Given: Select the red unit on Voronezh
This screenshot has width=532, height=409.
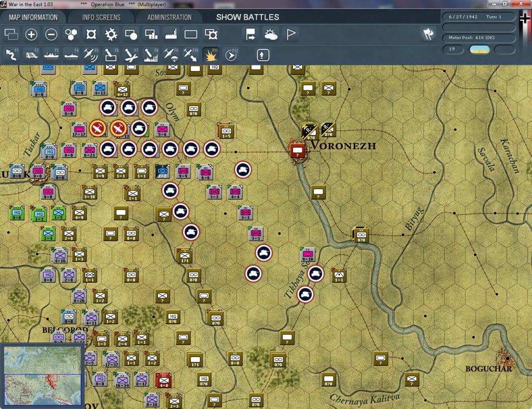Looking at the screenshot, I should (297, 150).
